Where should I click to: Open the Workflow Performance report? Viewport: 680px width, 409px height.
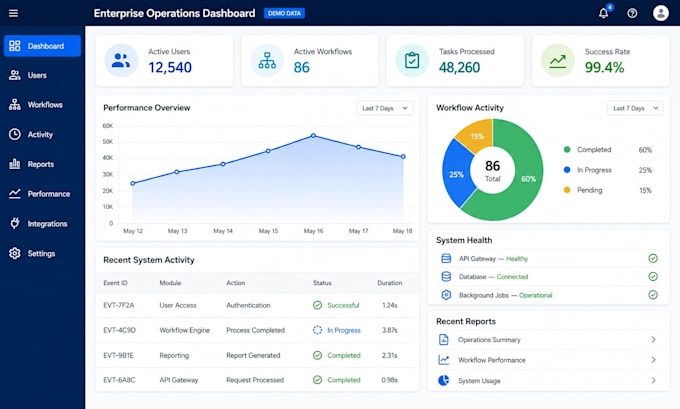point(548,360)
